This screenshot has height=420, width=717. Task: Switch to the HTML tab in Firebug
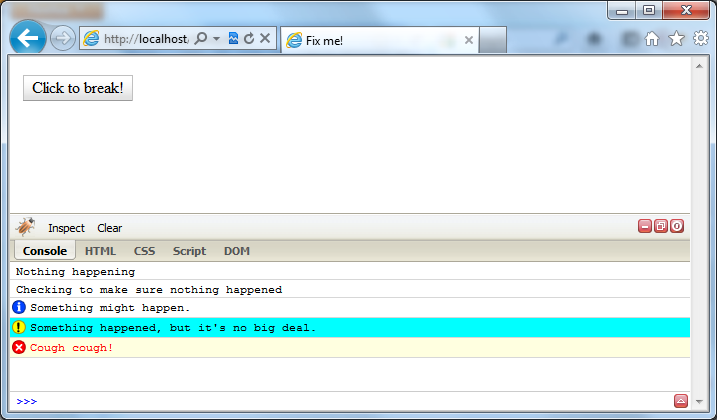100,251
